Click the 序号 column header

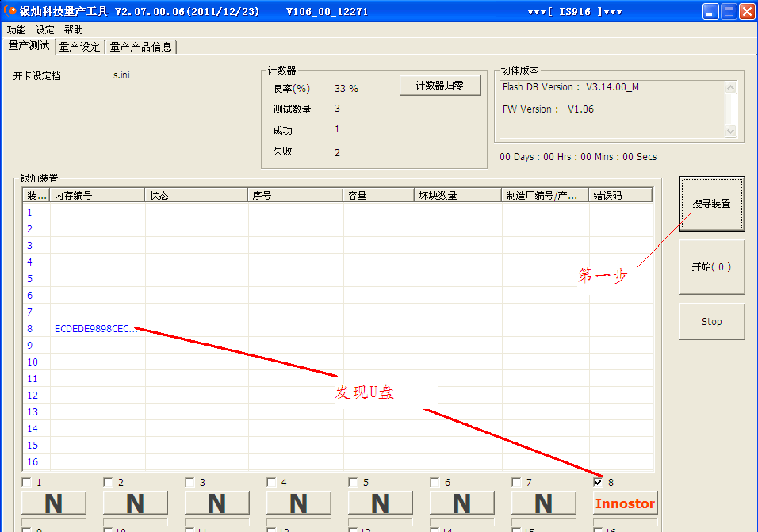coord(296,195)
